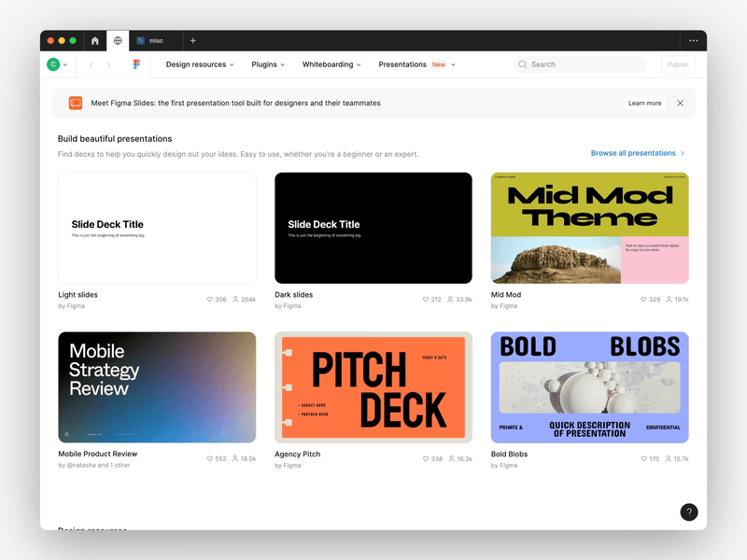The height and width of the screenshot is (560, 747).
Task: Go forward with the right arrow
Action: tap(108, 64)
